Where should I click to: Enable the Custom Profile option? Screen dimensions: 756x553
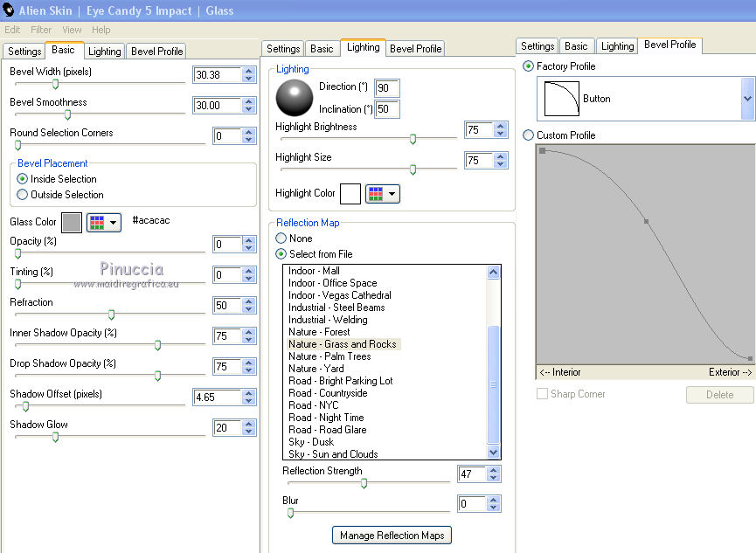coord(528,135)
